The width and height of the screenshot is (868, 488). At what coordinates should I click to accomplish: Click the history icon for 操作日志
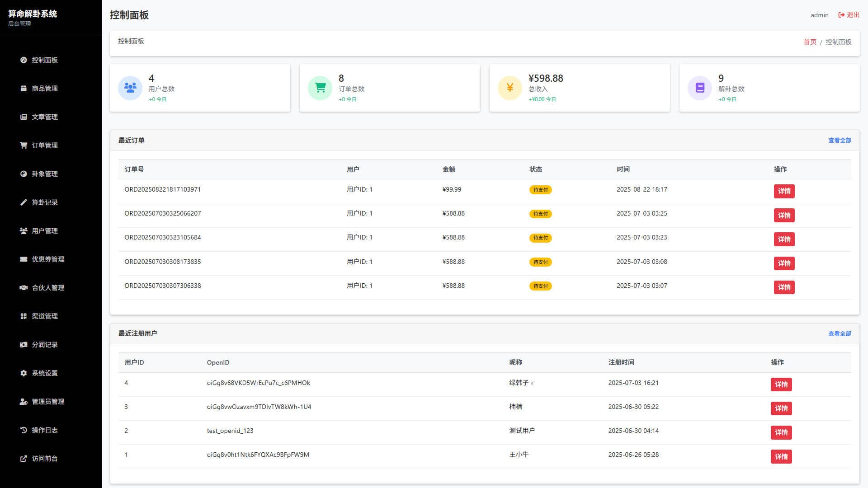[24, 430]
